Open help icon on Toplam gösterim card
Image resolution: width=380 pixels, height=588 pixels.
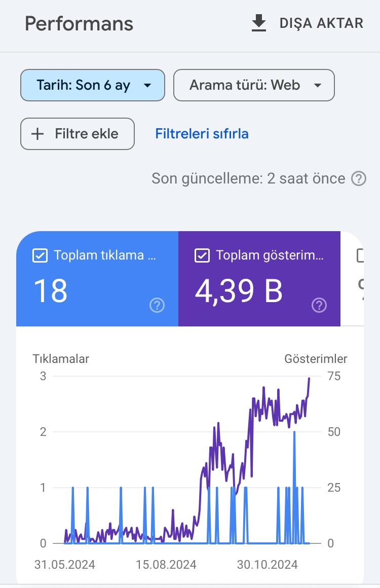tap(319, 305)
